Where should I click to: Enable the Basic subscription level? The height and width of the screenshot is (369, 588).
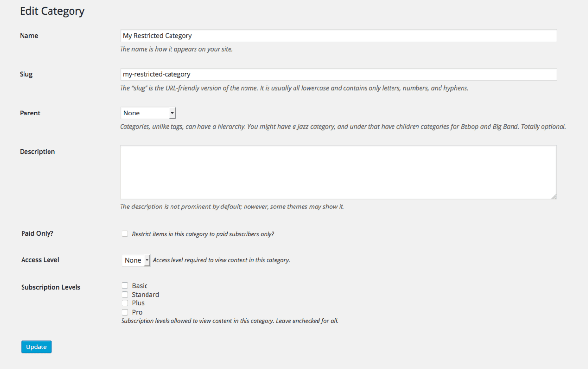click(125, 285)
